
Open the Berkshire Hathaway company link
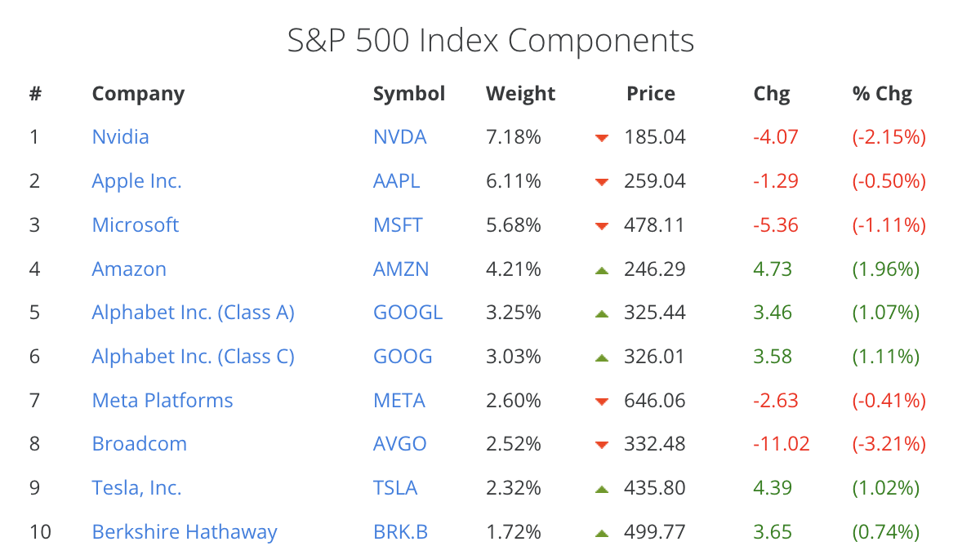pyautogui.click(x=185, y=532)
